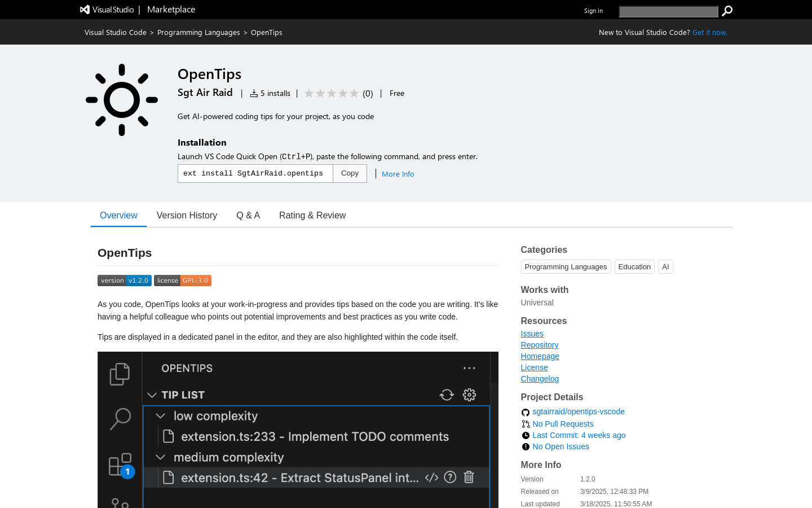The height and width of the screenshot is (508, 812).
Task: Click the trash delete icon on extension.ts:42 row
Action: tap(469, 477)
